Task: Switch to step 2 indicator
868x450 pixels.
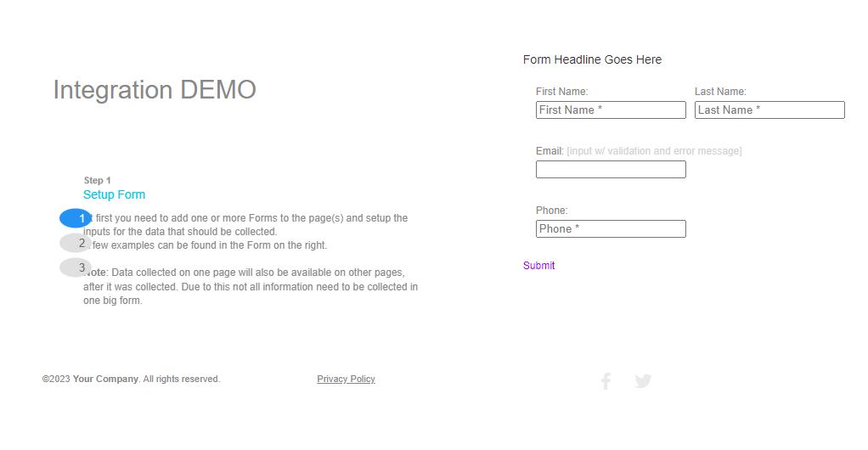Action: (x=76, y=243)
